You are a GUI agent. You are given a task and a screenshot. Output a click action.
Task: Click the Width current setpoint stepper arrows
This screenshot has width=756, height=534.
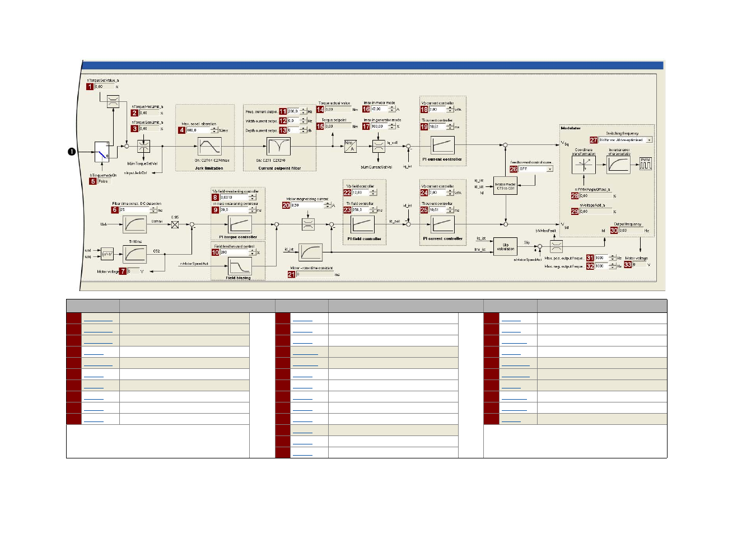303,121
